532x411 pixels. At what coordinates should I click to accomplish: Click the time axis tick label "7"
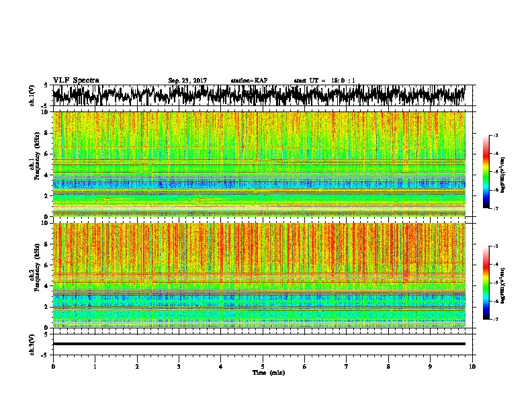[347, 367]
